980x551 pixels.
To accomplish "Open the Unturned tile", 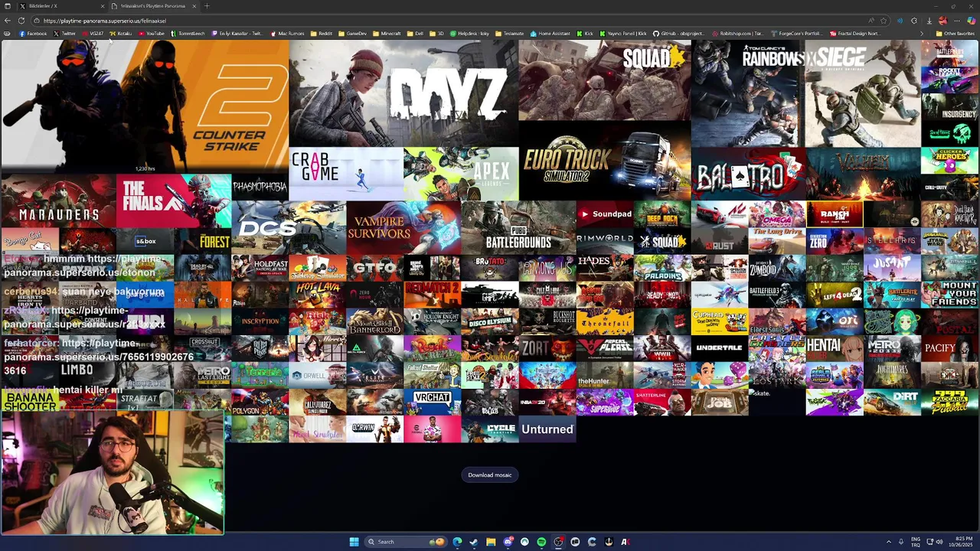I will pos(547,429).
